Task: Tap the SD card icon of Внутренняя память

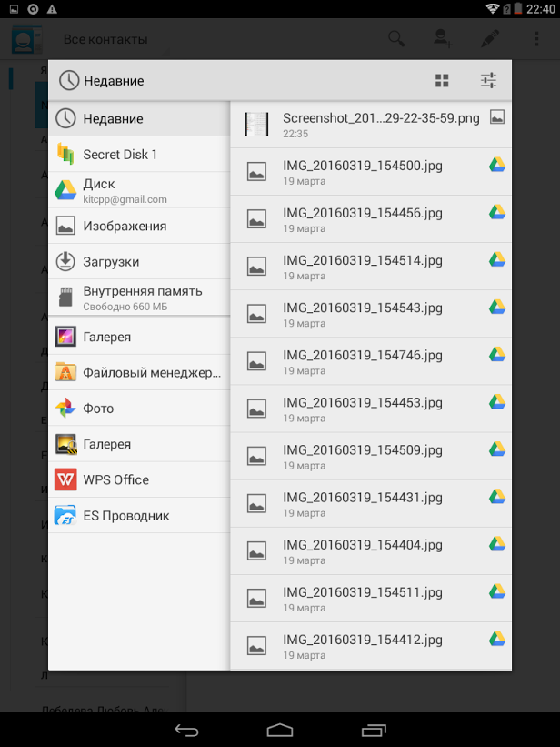Action: click(65, 298)
